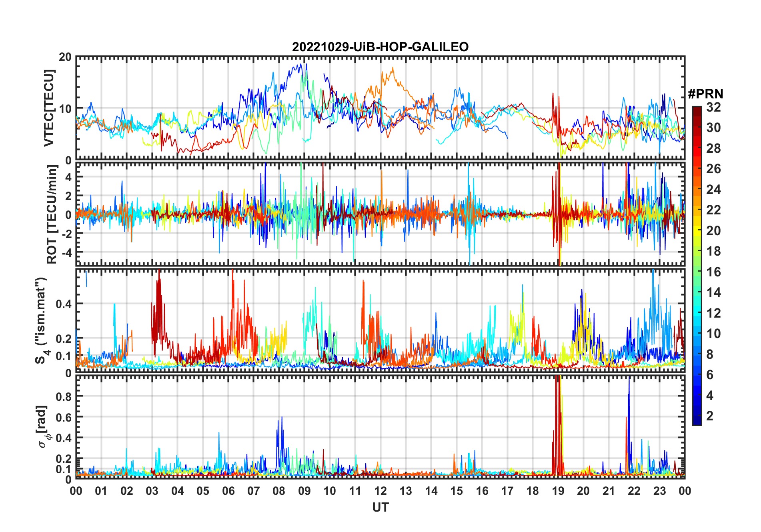Click the 28 label on PRN colorbar
Viewport: 761px width, 532px height.
713,148
